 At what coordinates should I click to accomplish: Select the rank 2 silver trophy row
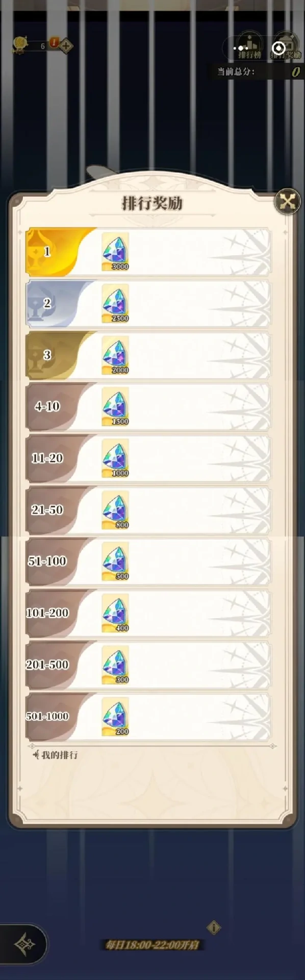tap(148, 303)
